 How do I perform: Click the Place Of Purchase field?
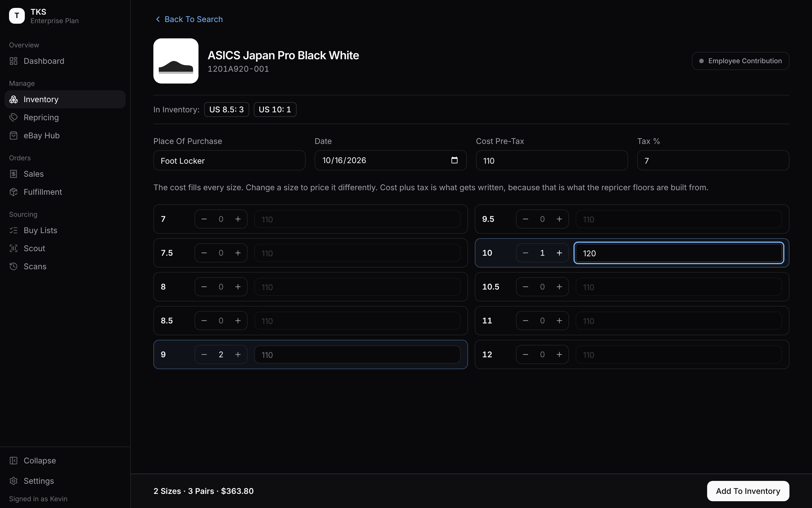coord(229,160)
